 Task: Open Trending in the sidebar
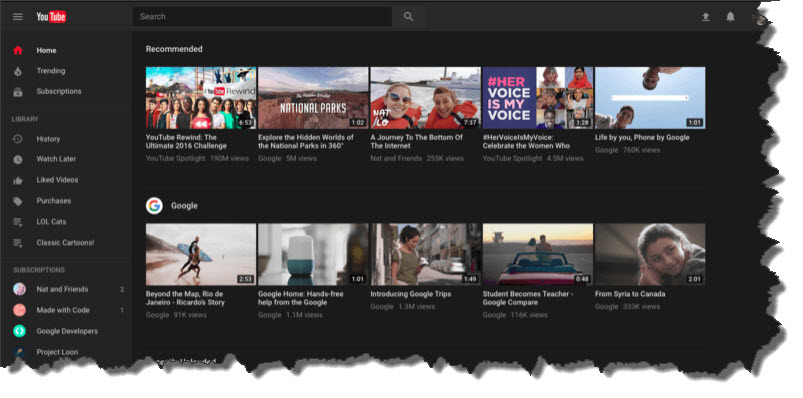(x=51, y=71)
